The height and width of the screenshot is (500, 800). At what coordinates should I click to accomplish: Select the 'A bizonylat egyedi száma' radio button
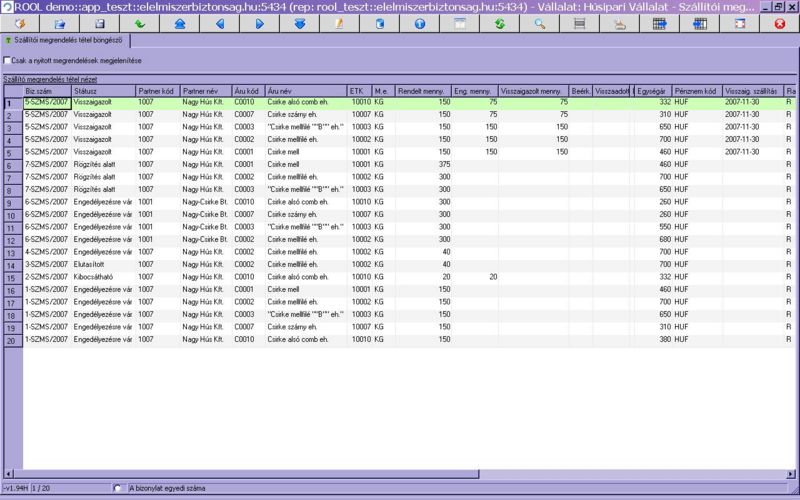118,489
